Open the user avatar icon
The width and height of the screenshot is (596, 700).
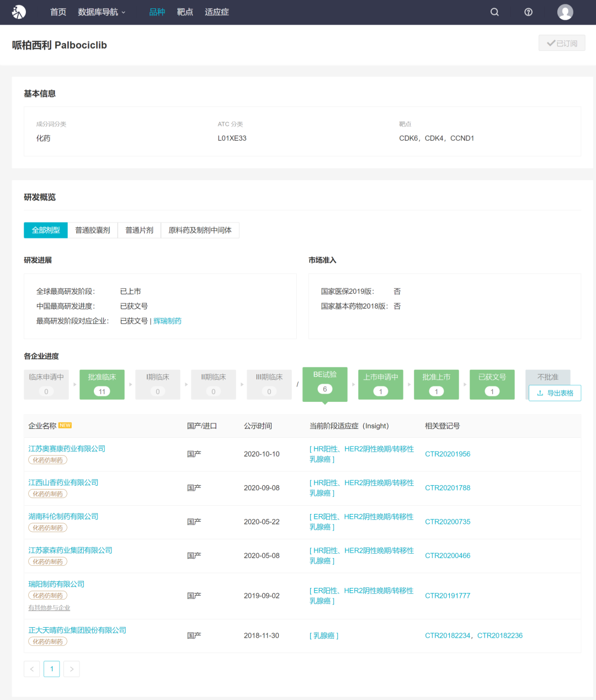(x=565, y=12)
